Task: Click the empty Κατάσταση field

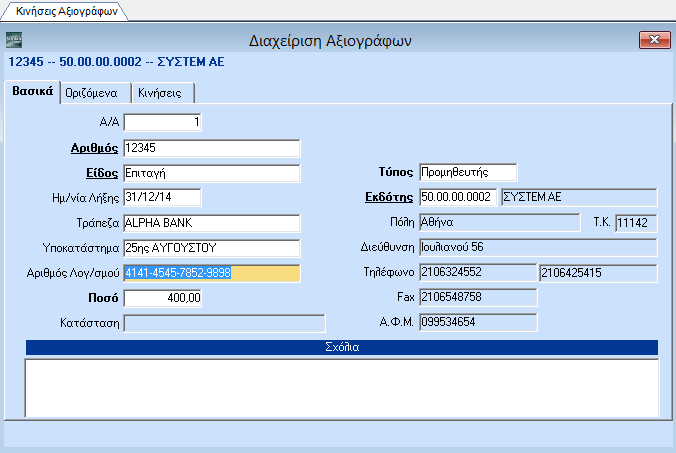Action: [224, 323]
